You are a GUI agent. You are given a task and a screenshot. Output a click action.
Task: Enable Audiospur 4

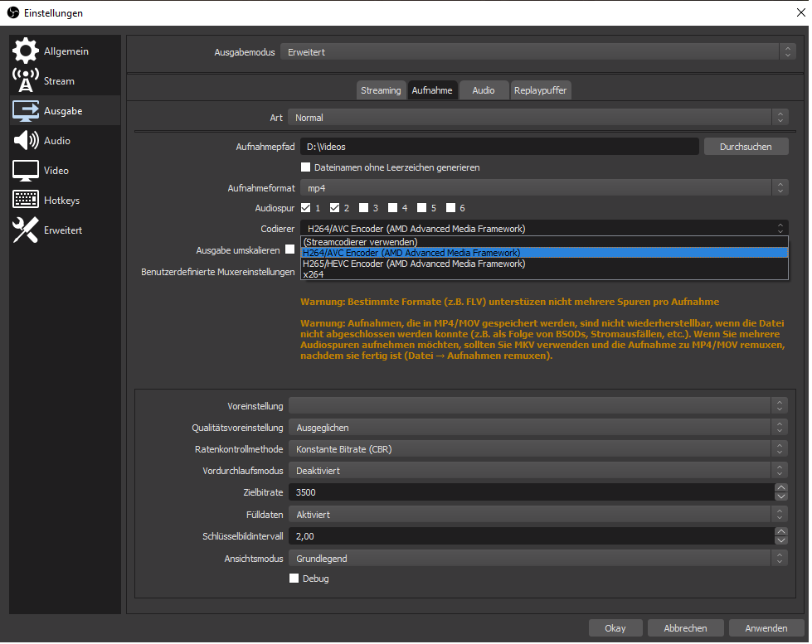[x=392, y=207]
